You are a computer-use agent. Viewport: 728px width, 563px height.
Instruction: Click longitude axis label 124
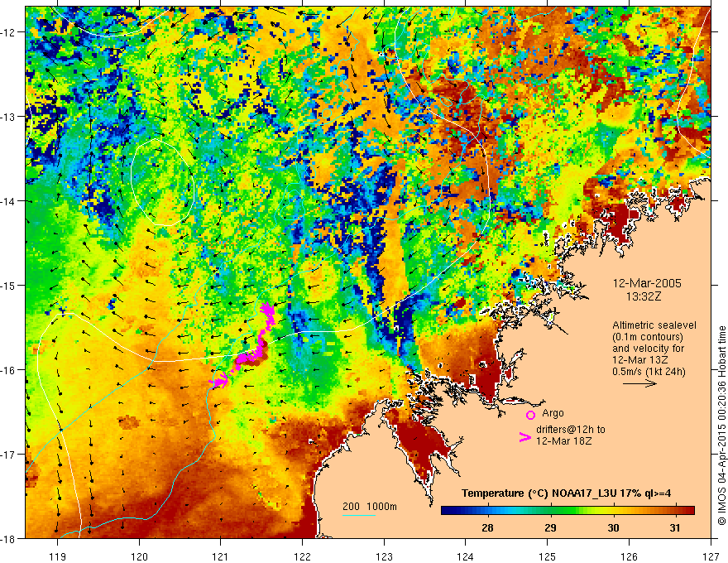coord(466,557)
